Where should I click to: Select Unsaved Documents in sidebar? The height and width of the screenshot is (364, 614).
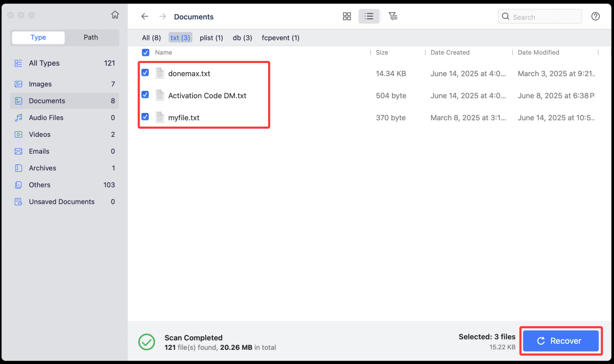(x=61, y=202)
